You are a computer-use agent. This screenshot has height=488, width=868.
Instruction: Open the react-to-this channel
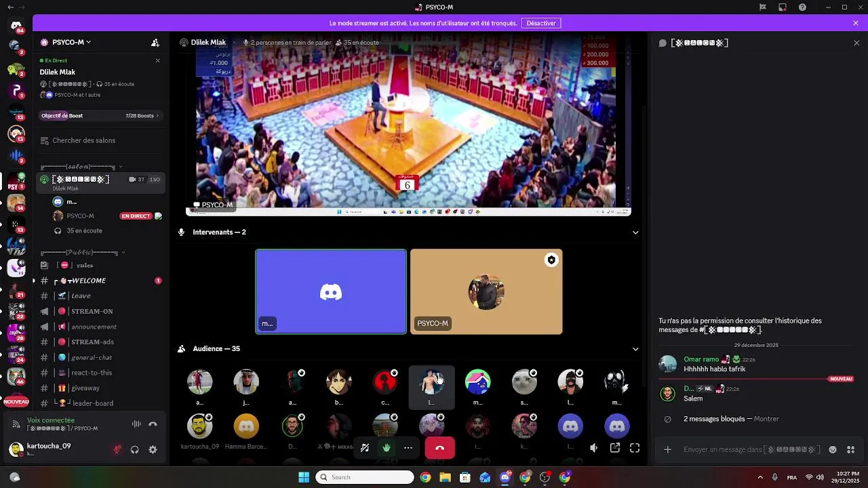click(x=101, y=373)
